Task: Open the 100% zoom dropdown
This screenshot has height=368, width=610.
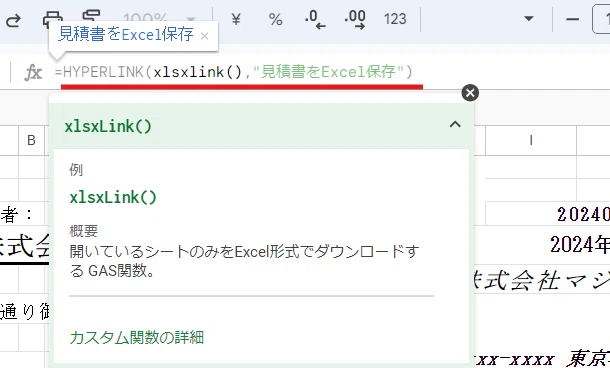Action: [159, 18]
